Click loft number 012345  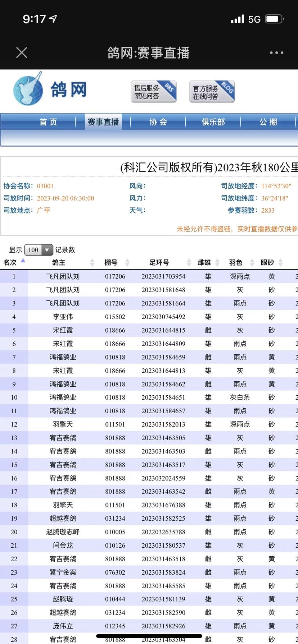coord(115,626)
